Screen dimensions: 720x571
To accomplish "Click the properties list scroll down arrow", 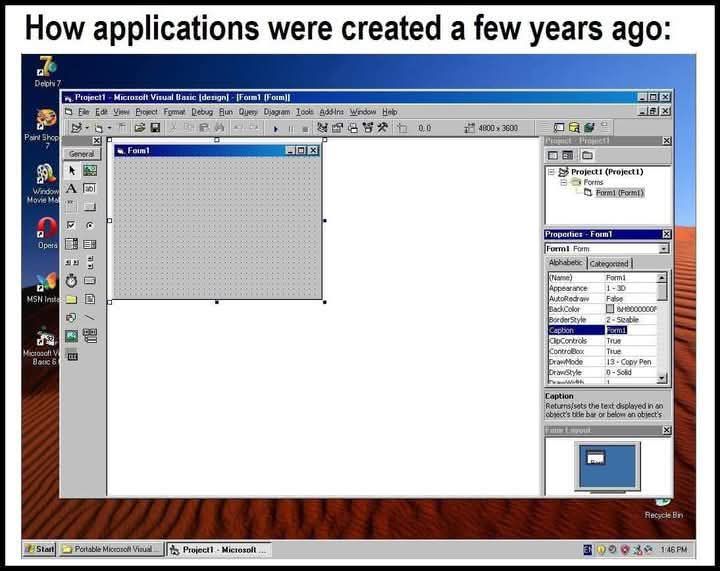I will click(x=662, y=378).
